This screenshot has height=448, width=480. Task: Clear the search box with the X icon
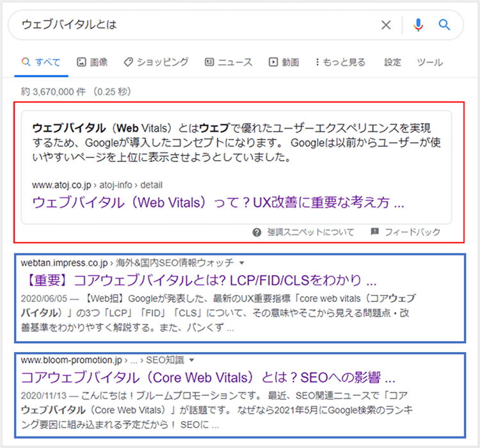[x=386, y=25]
